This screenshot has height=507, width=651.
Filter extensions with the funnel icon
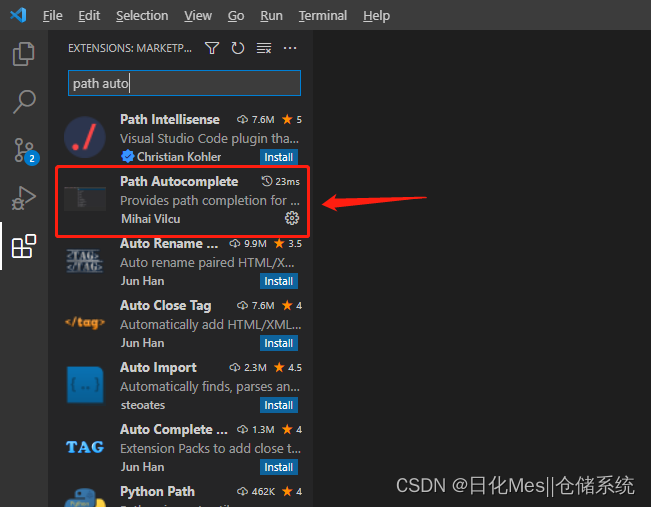click(212, 48)
